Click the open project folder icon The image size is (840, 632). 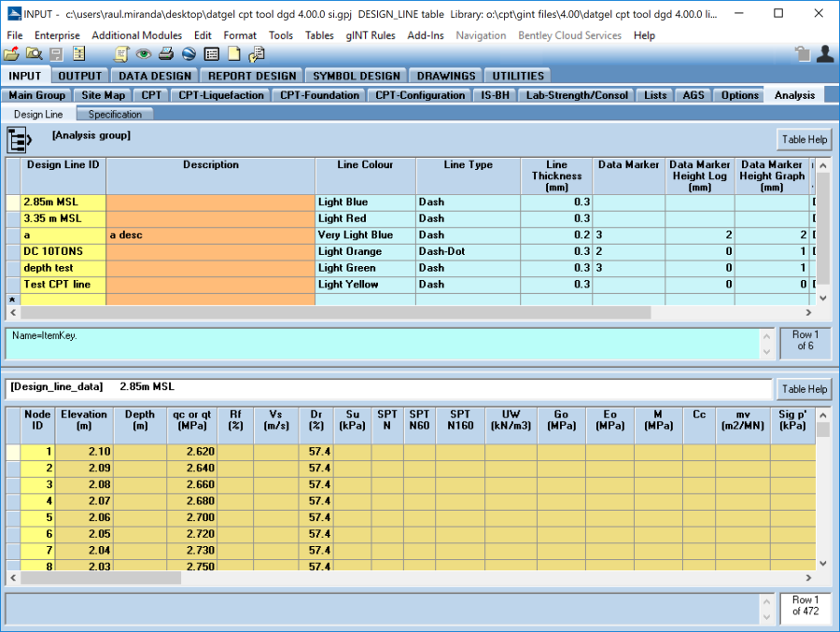[11, 54]
